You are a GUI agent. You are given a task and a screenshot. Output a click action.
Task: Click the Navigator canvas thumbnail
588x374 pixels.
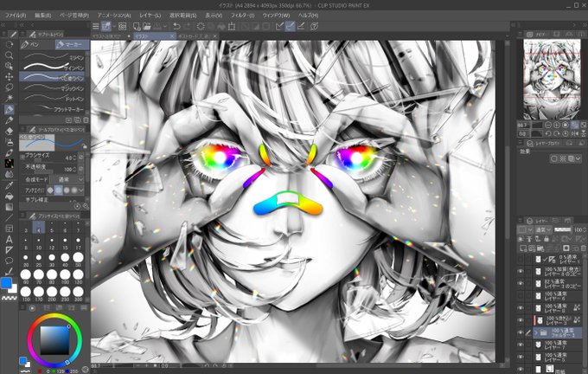pyautogui.click(x=552, y=80)
